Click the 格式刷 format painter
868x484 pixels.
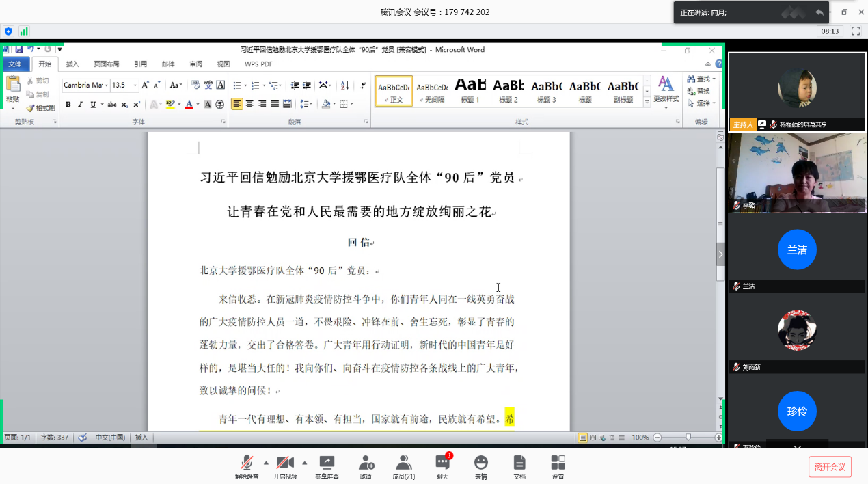pos(40,108)
